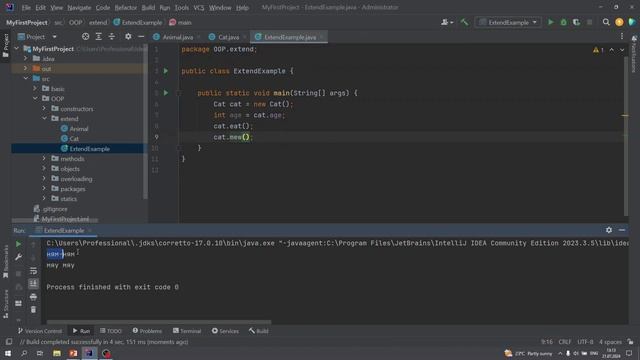This screenshot has width=640, height=360.
Task: Collapse the OOP package
Action: point(35,98)
